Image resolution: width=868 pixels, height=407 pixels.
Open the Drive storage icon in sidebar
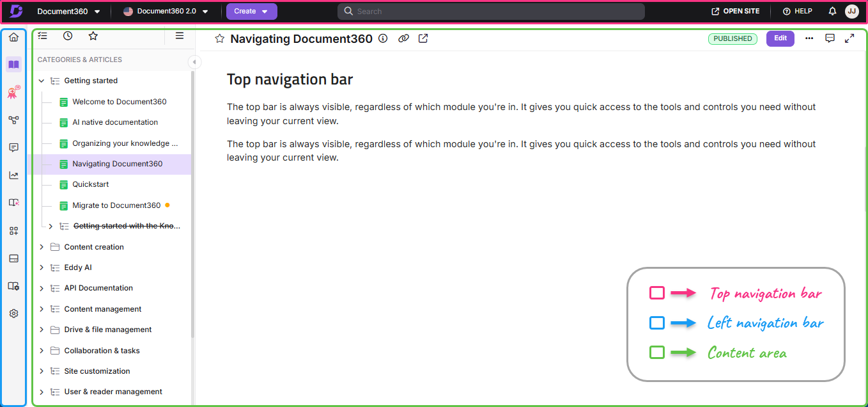[13, 259]
